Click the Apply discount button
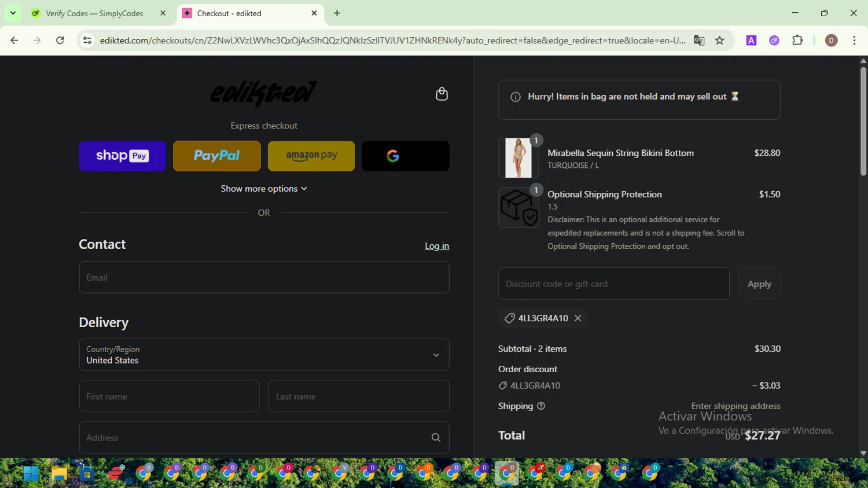This screenshot has width=868, height=488. point(759,284)
